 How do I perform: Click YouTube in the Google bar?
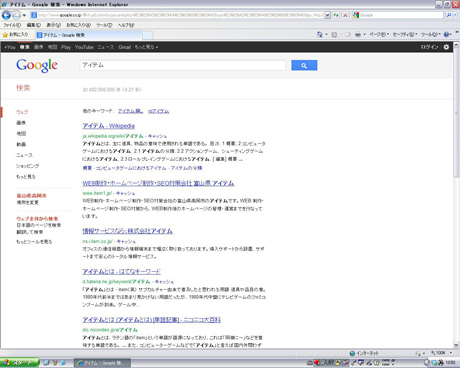click(x=84, y=47)
